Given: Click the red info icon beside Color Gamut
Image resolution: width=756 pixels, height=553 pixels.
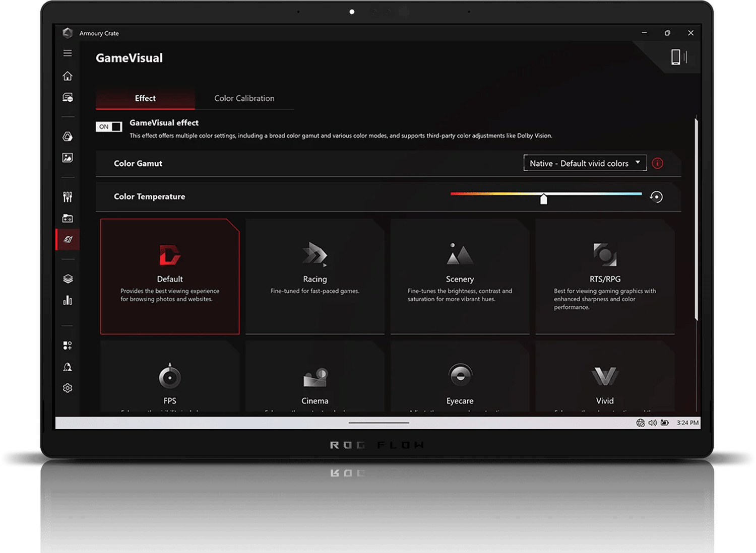Looking at the screenshot, I should [658, 163].
